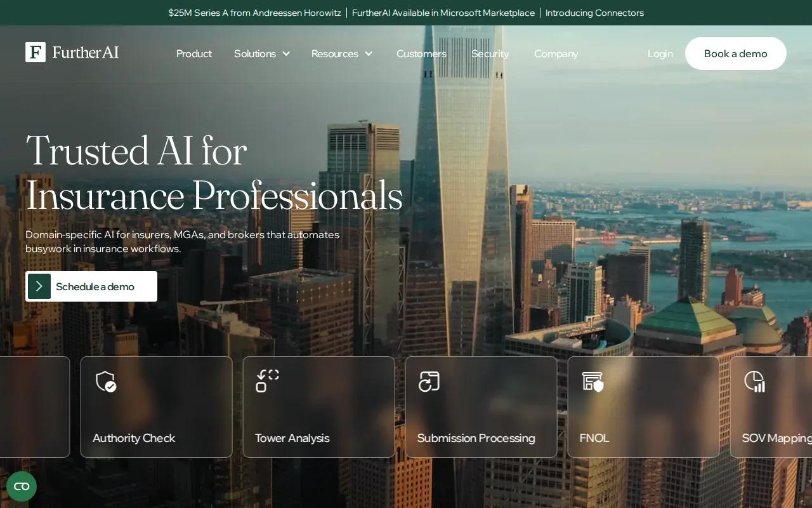Open the Introducing Connectors link
Viewport: 812px width, 508px height.
point(594,13)
